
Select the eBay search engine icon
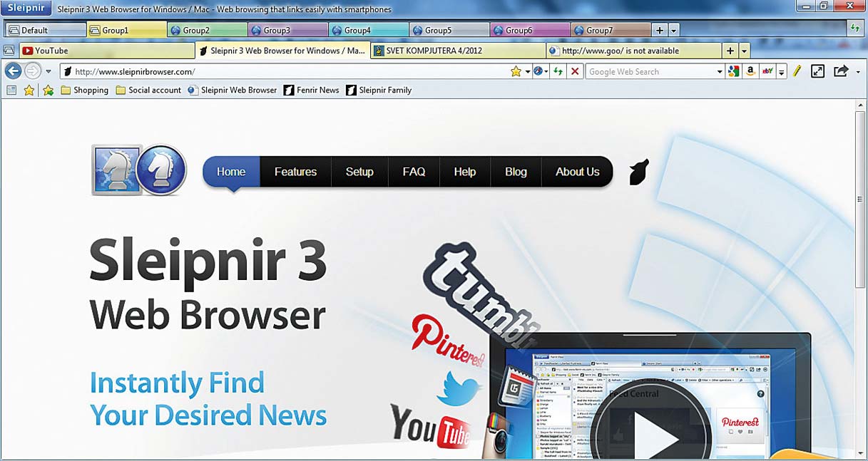pos(767,72)
